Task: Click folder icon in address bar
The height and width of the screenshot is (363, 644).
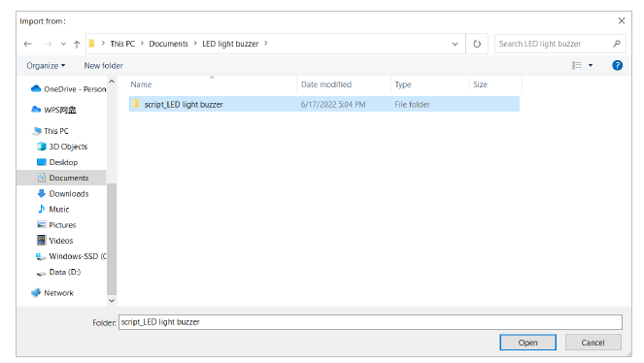Action: point(92,44)
